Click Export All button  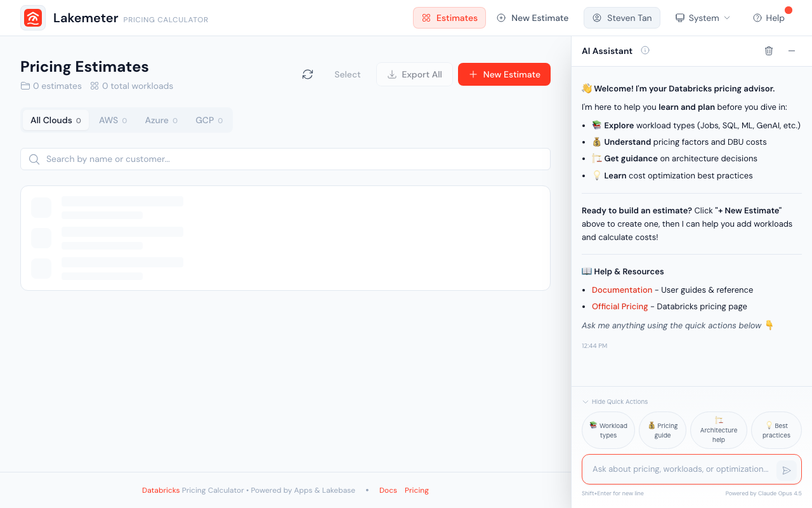click(414, 74)
